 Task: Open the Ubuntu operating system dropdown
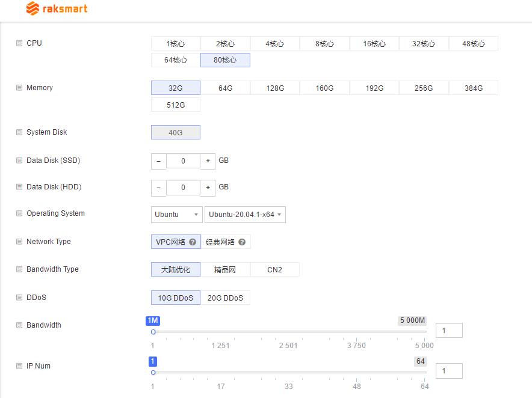[x=176, y=214]
